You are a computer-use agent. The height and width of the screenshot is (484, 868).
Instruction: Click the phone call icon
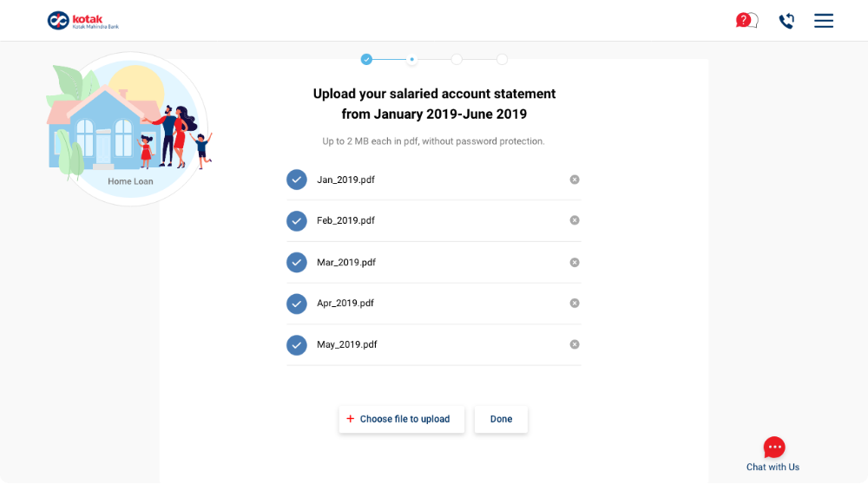click(x=786, y=21)
